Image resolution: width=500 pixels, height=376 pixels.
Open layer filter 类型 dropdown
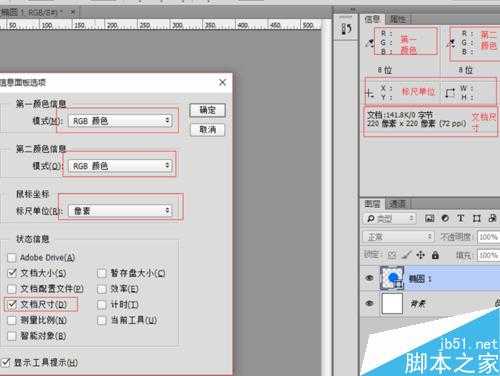[389, 219]
